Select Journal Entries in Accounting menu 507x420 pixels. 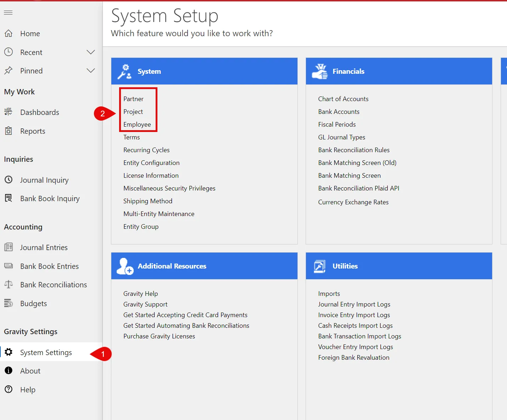point(44,248)
